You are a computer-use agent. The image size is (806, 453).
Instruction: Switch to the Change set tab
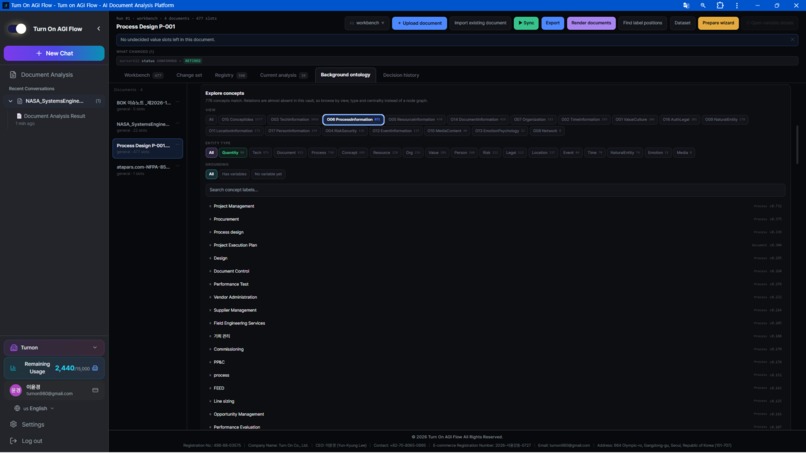[x=189, y=75]
